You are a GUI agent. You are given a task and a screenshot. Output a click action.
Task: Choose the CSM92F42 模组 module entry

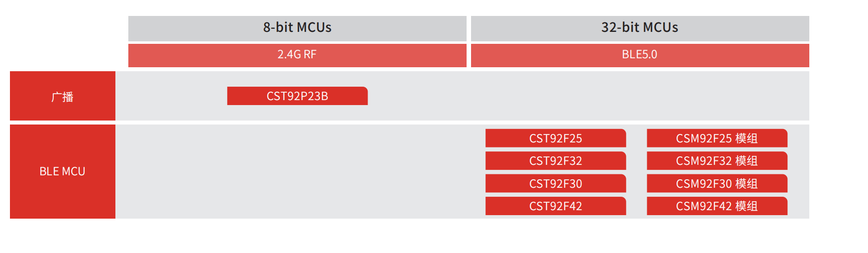(716, 206)
